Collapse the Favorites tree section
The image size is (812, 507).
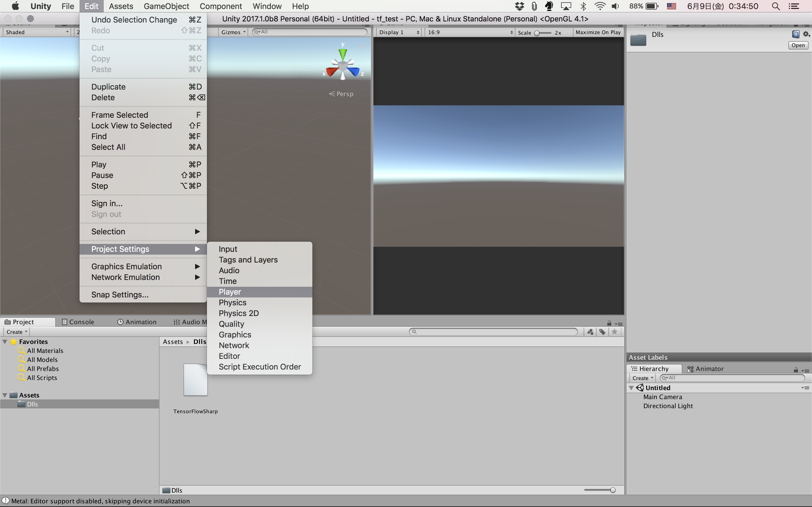pos(5,342)
